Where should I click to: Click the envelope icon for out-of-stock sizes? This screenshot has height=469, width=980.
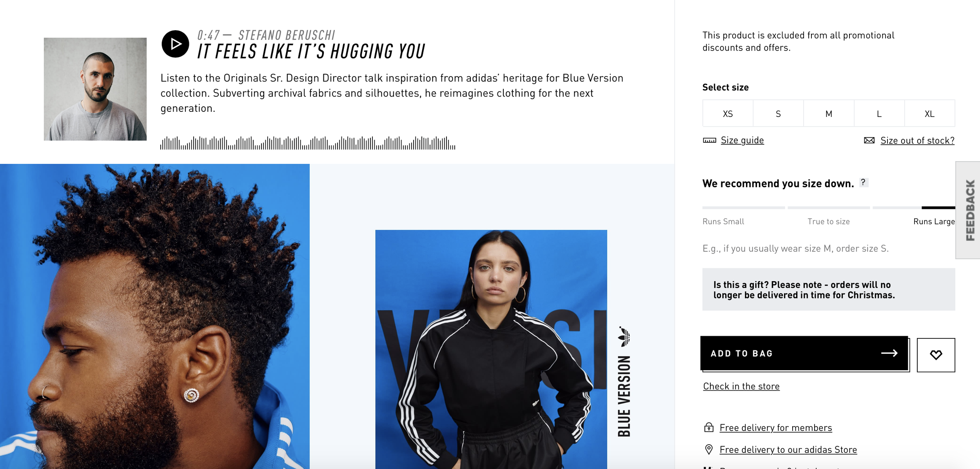869,140
